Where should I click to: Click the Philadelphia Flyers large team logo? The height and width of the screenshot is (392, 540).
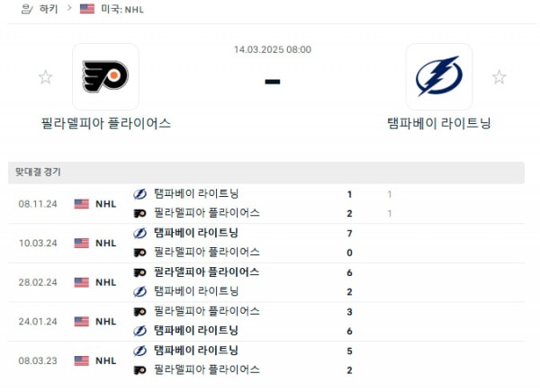(105, 76)
